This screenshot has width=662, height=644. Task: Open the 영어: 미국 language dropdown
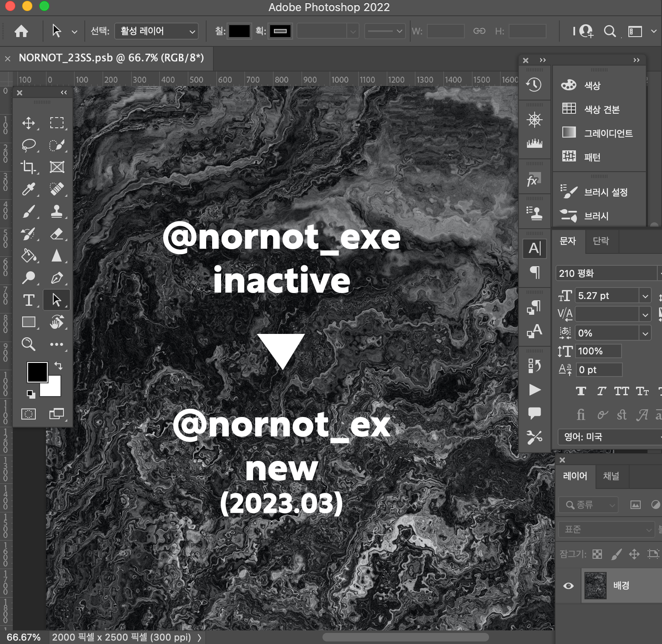click(610, 437)
